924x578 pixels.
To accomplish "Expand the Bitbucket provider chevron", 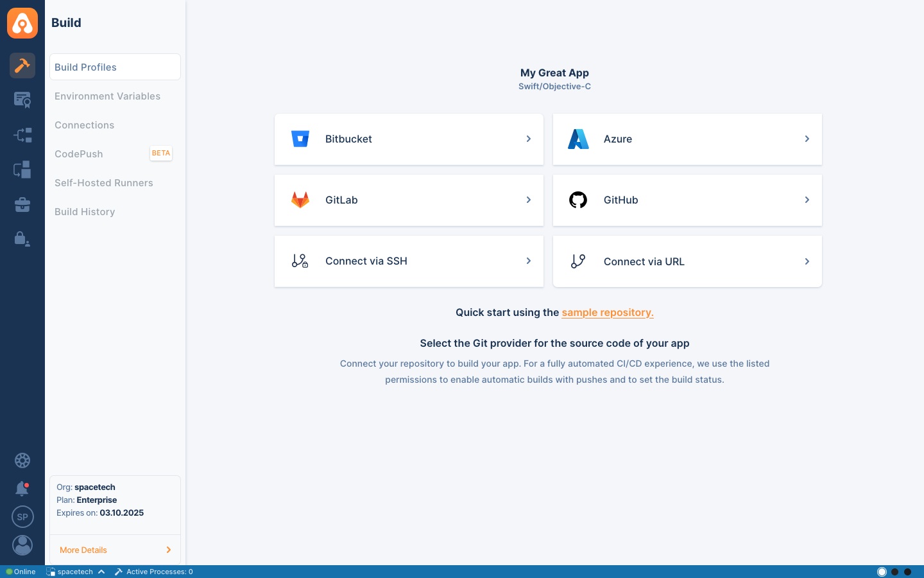I will pos(528,139).
